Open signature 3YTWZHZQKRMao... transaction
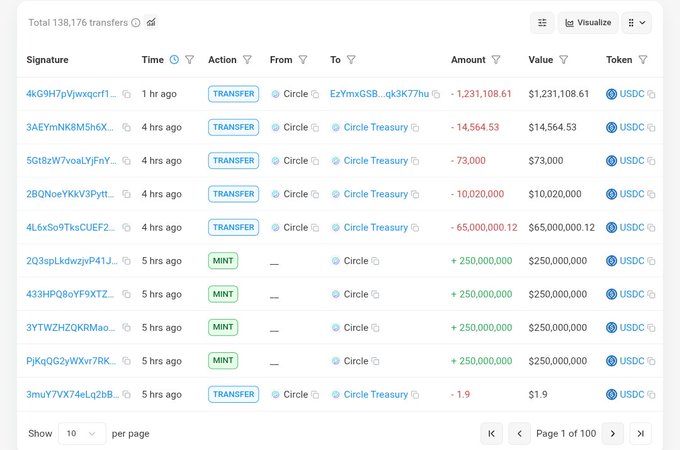 pyautogui.click(x=71, y=327)
